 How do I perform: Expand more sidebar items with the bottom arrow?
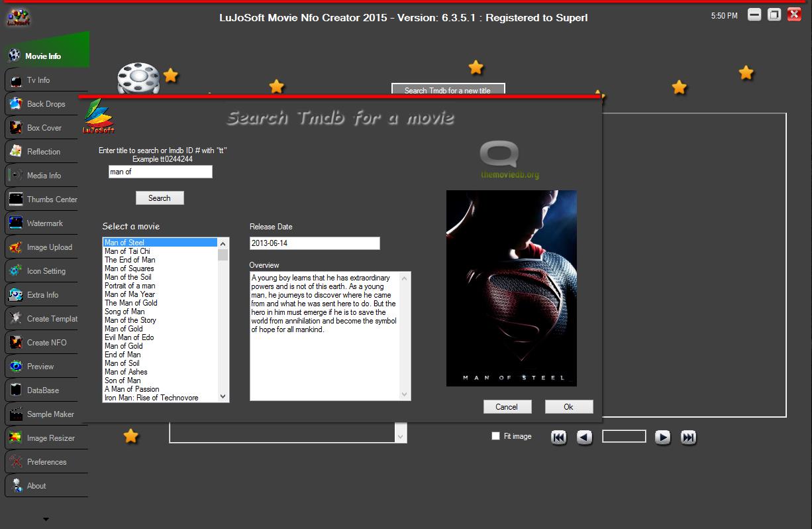click(x=46, y=519)
